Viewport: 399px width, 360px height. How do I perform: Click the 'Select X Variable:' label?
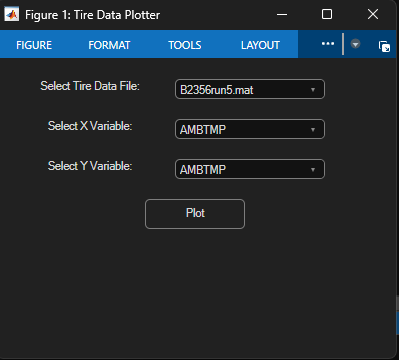tap(90, 126)
